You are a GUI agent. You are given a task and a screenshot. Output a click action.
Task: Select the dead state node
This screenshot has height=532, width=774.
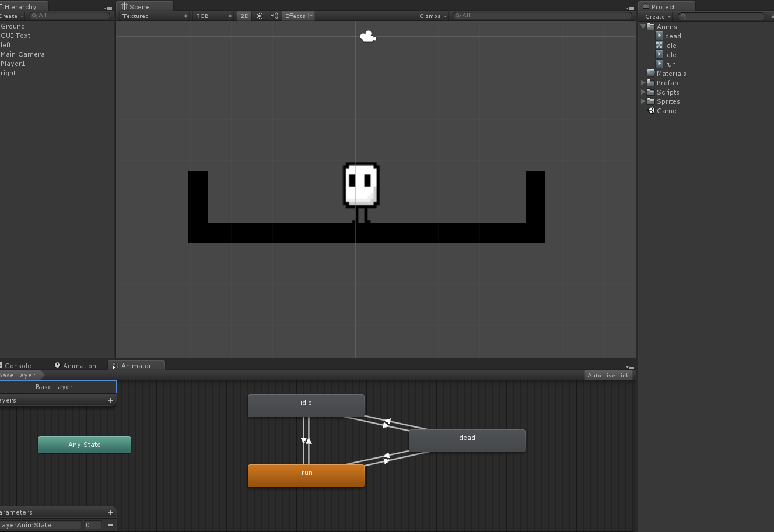click(467, 440)
